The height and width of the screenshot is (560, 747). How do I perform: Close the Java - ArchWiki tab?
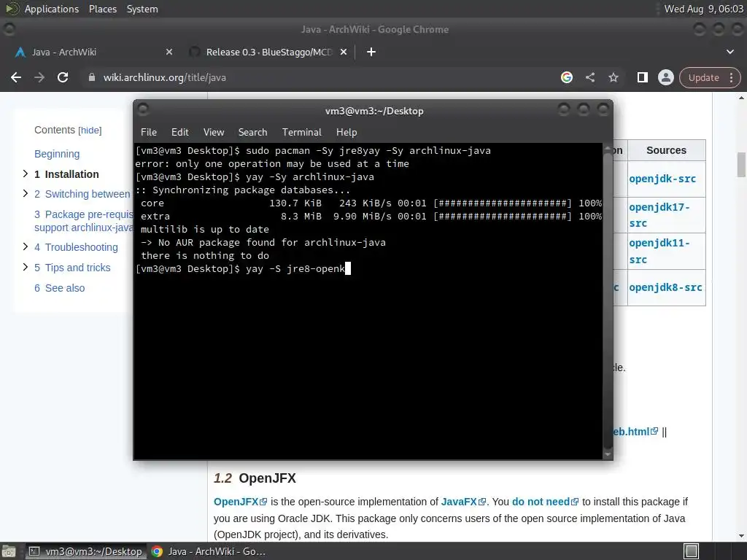tap(169, 52)
